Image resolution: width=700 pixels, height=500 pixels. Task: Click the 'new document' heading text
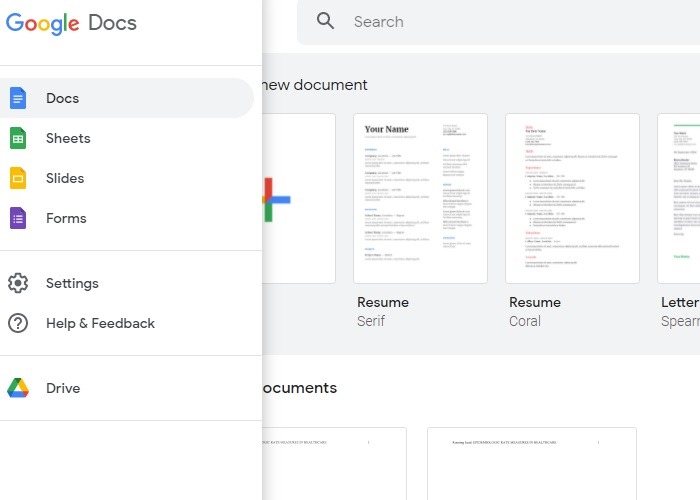[315, 85]
